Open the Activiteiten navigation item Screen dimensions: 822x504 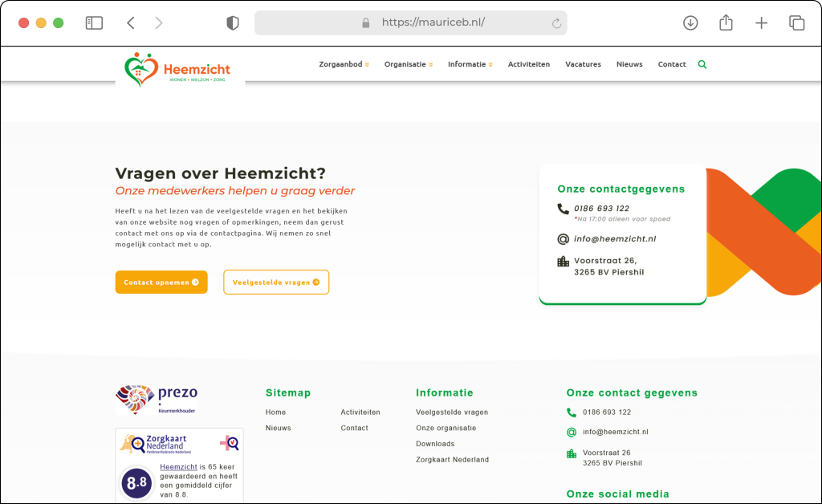(x=528, y=64)
